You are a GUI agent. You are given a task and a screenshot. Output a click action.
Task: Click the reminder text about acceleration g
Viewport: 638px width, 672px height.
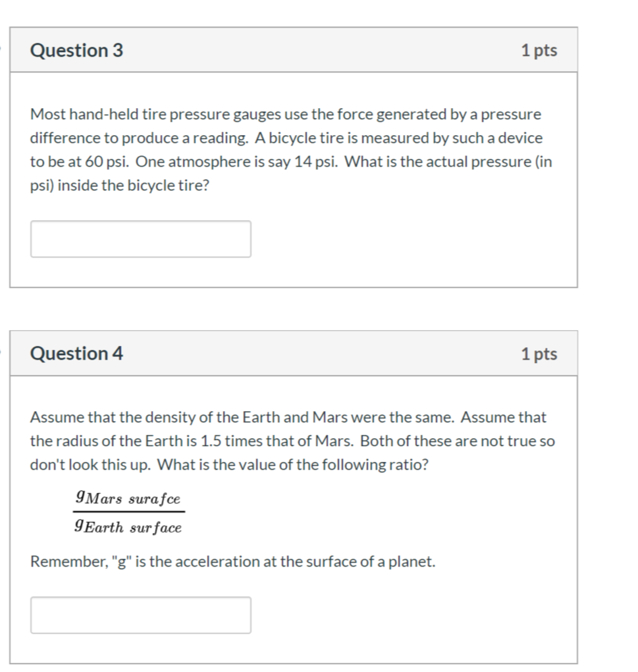pos(232,561)
